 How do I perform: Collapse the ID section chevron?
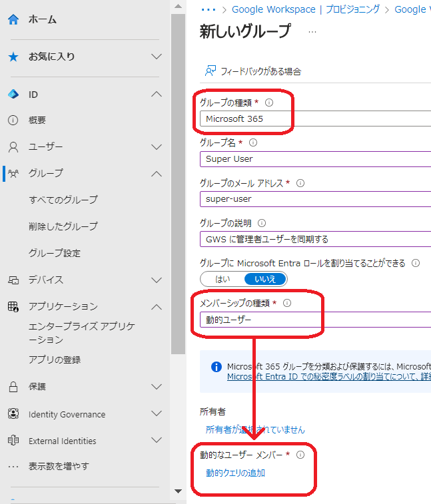tap(157, 94)
